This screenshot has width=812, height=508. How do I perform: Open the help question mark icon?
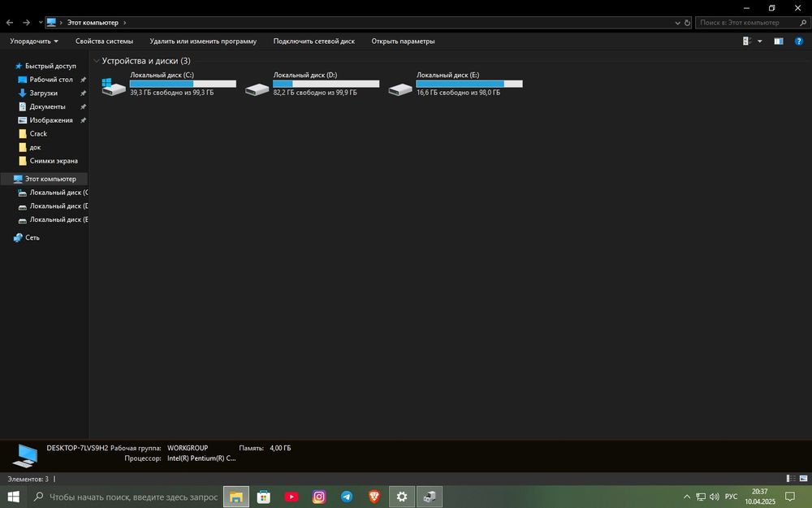click(x=798, y=41)
